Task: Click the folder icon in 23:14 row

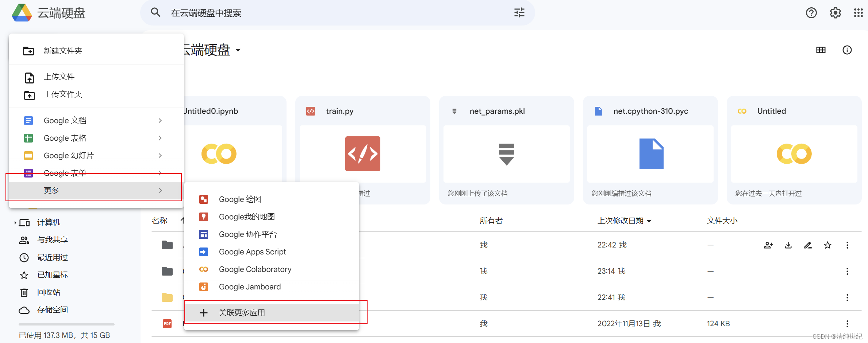Action: (167, 271)
